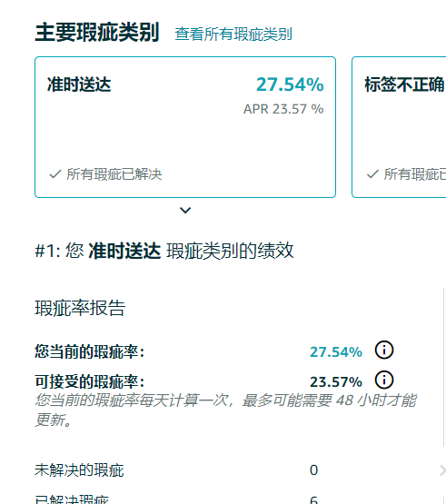Click checkmark icon in 准时送达 card

[55, 174]
